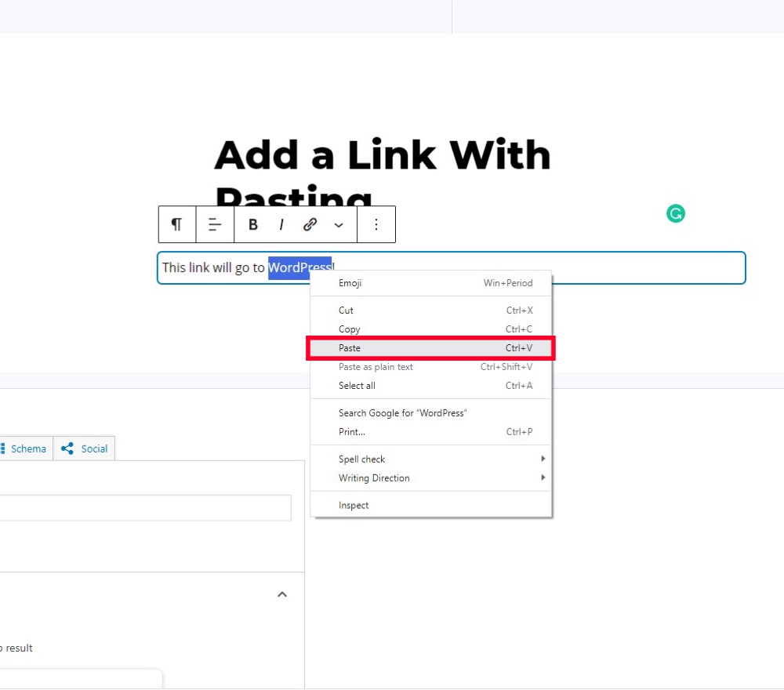Image resolution: width=784 pixels, height=690 pixels.
Task: Open the Spell check submenu
Action: [361, 459]
